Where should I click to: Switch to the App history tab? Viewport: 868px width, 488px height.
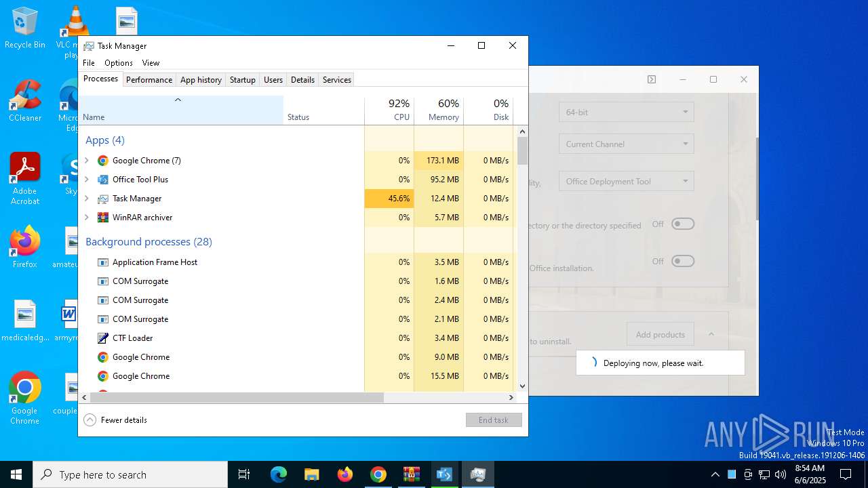click(x=201, y=80)
